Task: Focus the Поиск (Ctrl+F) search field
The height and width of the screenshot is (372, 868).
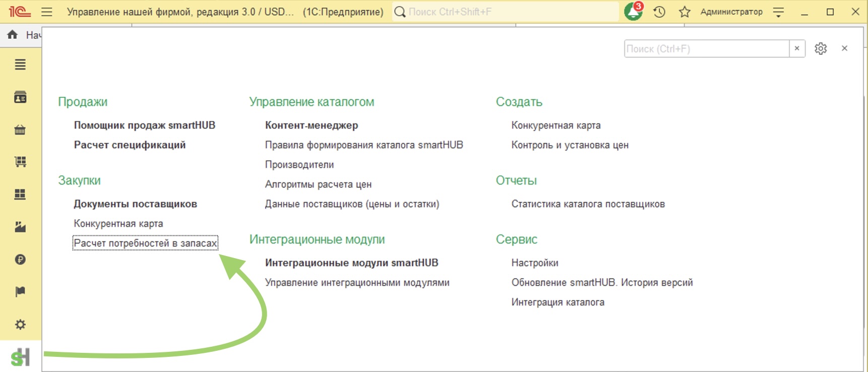Action: click(707, 48)
